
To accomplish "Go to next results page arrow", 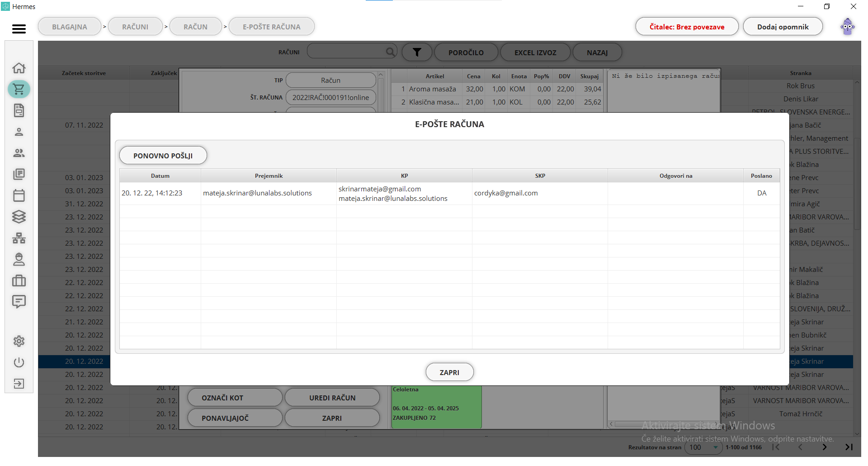I will 825,447.
